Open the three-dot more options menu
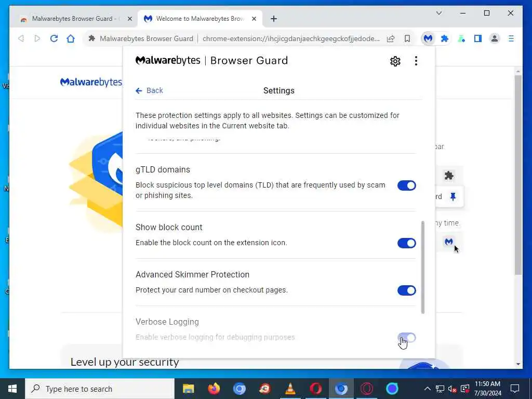This screenshot has width=532, height=399. (416, 61)
